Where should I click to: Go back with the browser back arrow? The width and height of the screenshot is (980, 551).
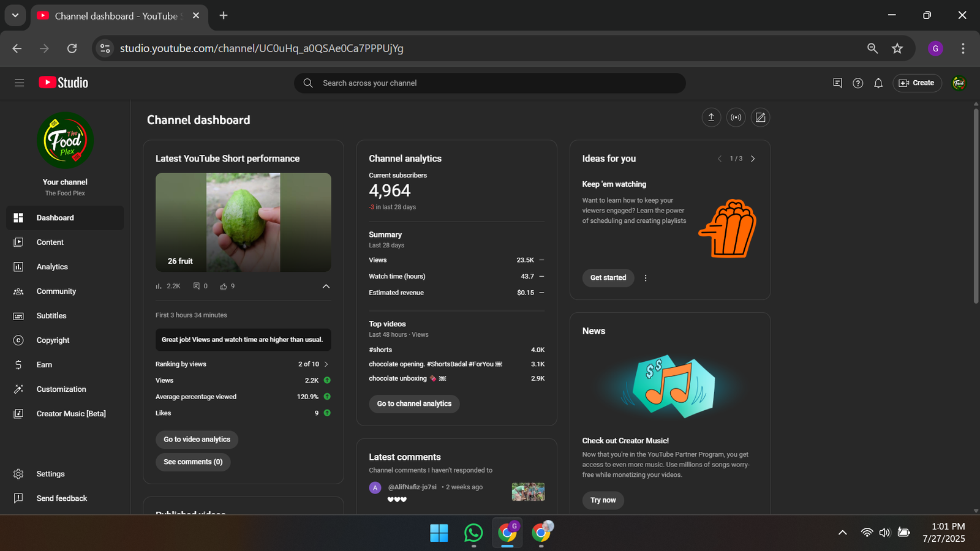(17, 48)
